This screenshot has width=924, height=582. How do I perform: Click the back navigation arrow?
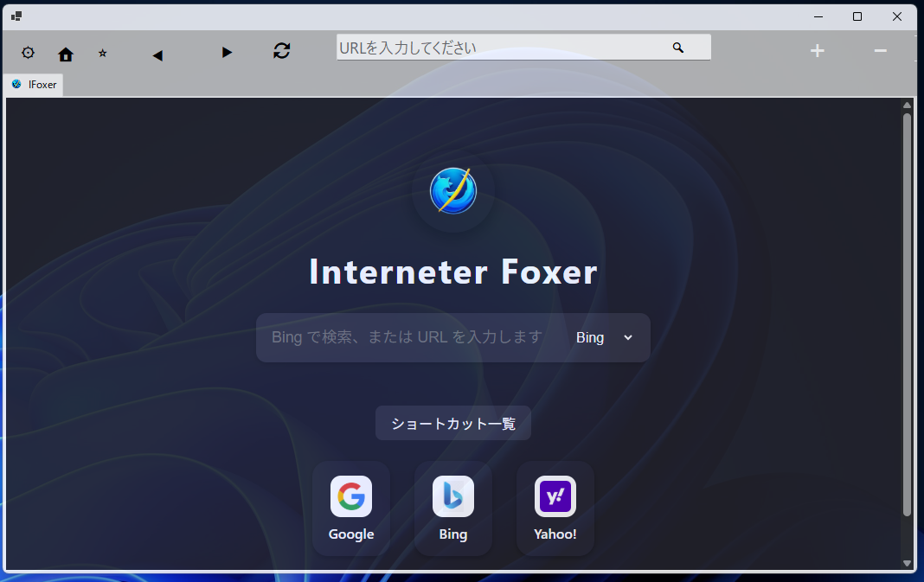157,53
